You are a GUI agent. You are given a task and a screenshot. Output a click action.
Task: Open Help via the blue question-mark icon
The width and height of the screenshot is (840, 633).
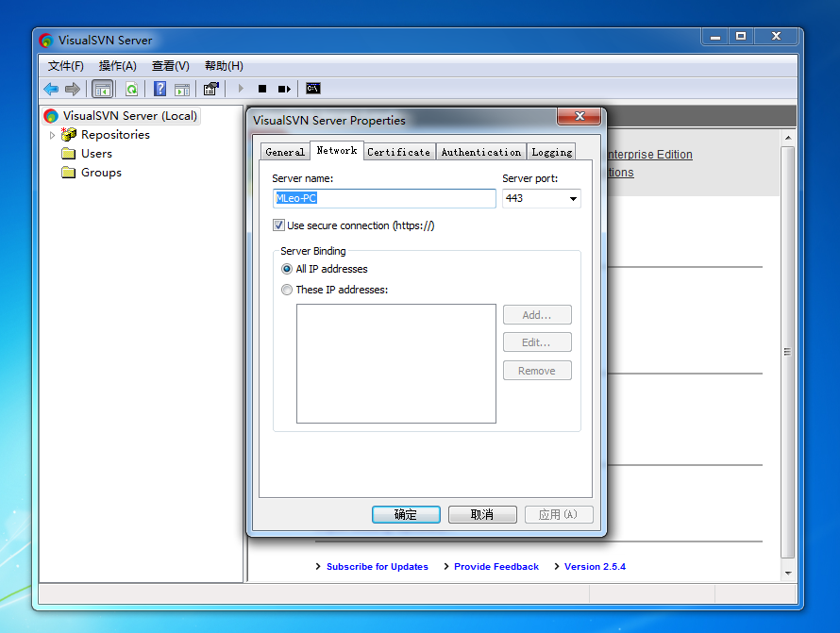160,89
